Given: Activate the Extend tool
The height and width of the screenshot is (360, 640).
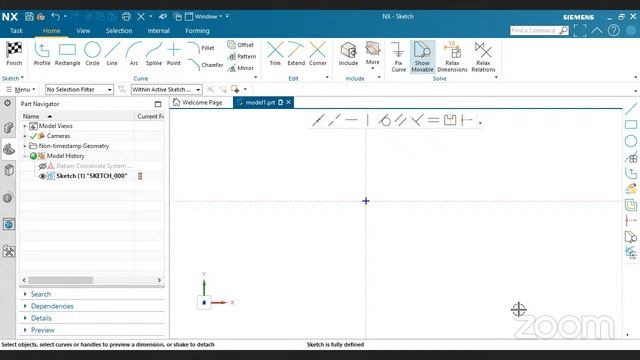Looking at the screenshot, I should pos(296,53).
